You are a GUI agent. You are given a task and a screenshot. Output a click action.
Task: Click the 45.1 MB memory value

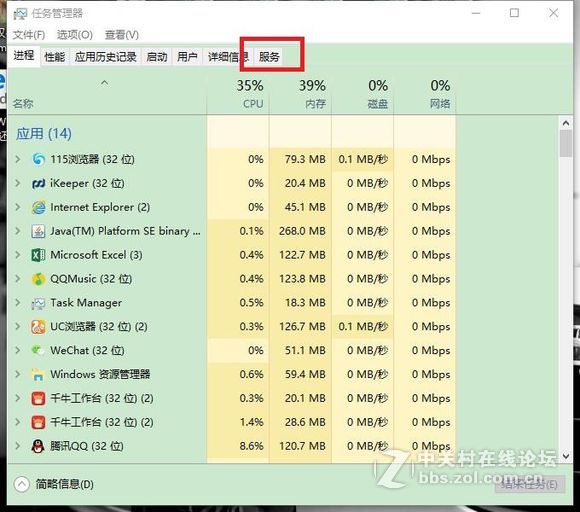pos(305,207)
